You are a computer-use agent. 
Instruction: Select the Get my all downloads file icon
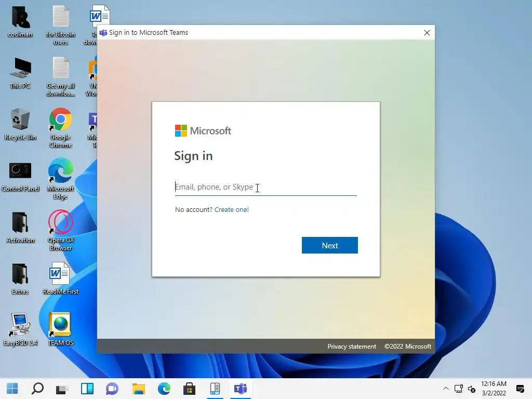coord(60,77)
